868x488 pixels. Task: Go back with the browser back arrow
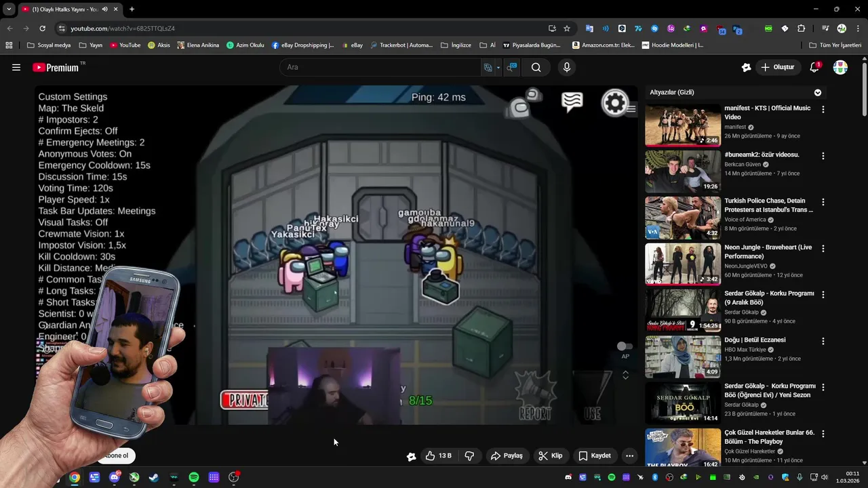[9, 28]
